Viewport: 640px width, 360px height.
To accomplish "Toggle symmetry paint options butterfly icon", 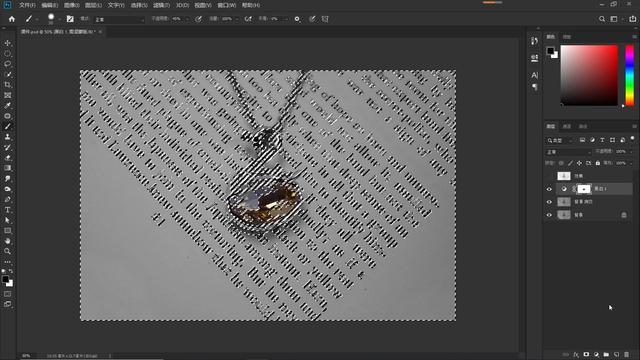I will (x=325, y=19).
